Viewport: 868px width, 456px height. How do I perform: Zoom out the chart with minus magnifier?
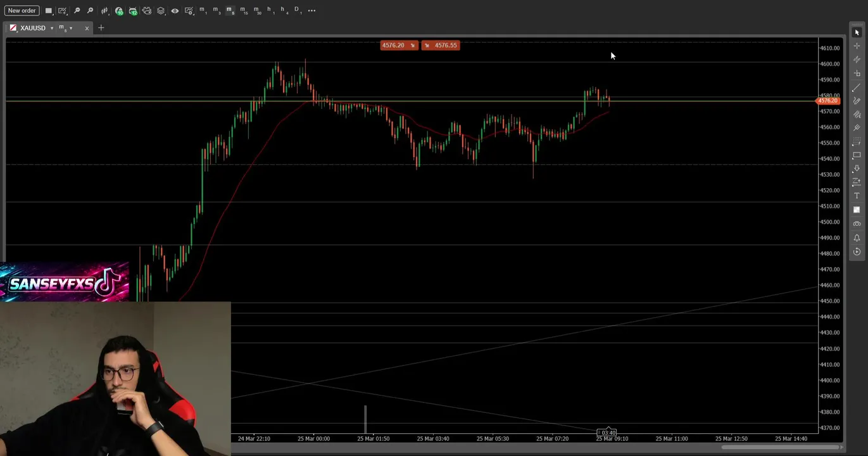(x=77, y=11)
